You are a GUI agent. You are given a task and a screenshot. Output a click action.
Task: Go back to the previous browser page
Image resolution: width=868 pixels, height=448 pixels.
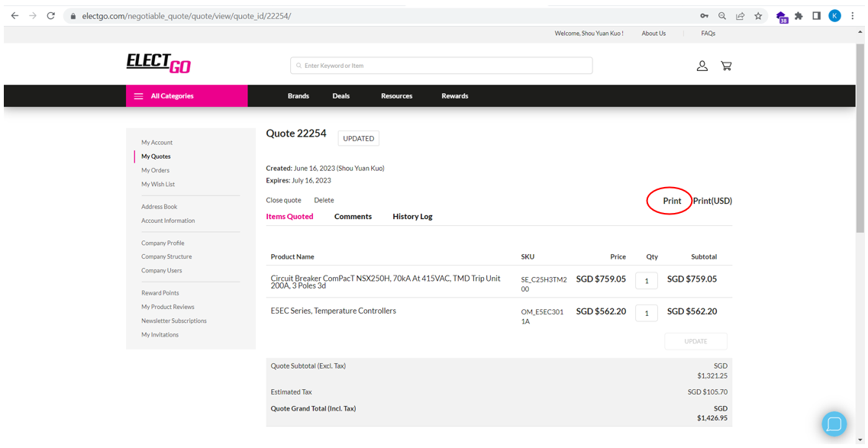tap(15, 16)
